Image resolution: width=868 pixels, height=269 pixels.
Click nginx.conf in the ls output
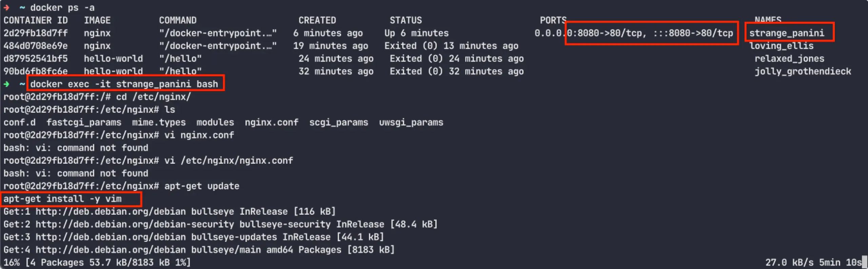pyautogui.click(x=271, y=122)
